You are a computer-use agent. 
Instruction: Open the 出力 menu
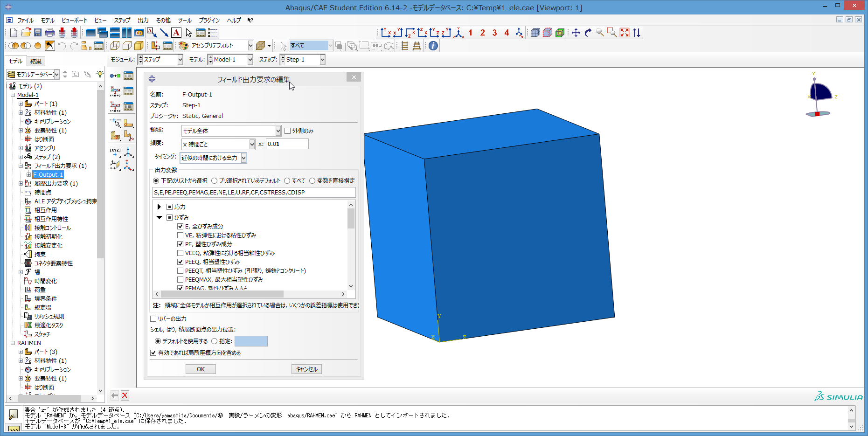pyautogui.click(x=143, y=21)
